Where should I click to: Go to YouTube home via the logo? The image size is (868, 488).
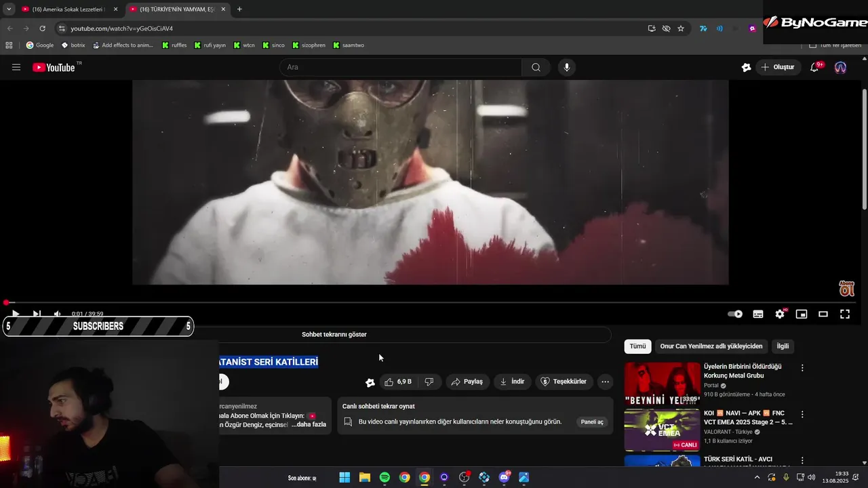point(54,67)
